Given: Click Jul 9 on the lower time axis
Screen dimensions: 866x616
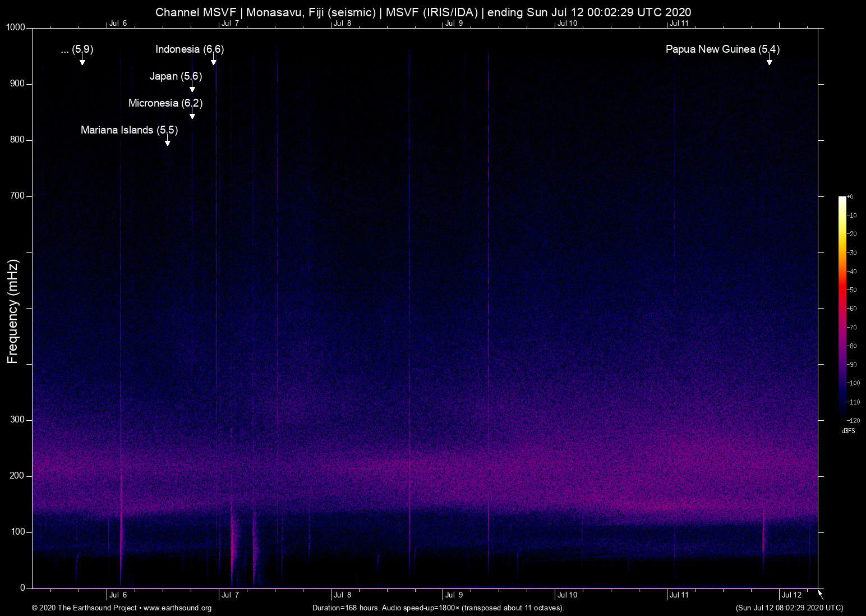Looking at the screenshot, I should 454,595.
